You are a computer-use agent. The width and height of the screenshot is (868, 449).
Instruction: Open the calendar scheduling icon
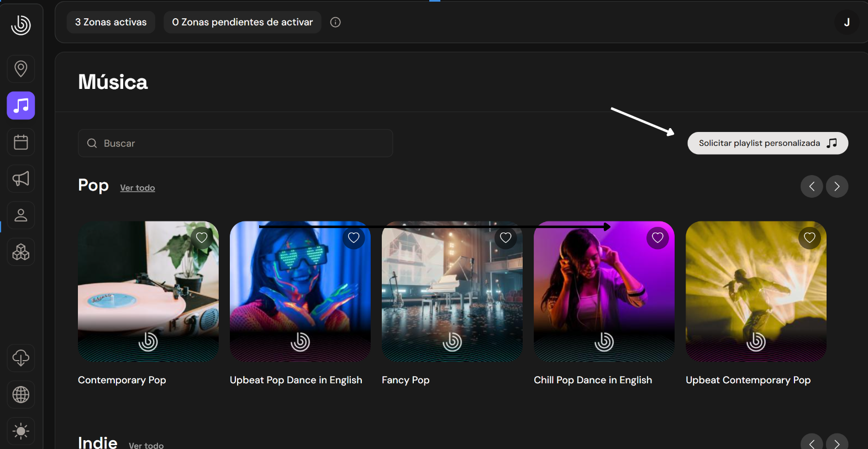click(21, 142)
